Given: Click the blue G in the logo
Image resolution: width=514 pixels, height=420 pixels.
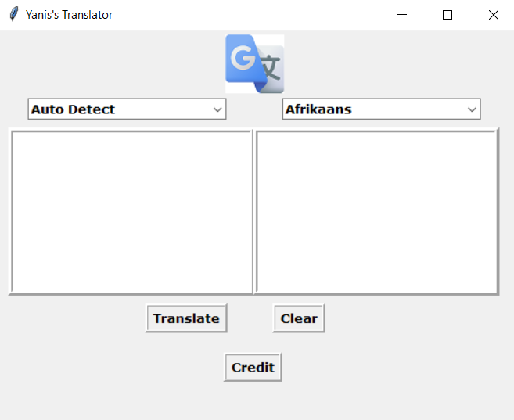Looking at the screenshot, I should coord(242,59).
